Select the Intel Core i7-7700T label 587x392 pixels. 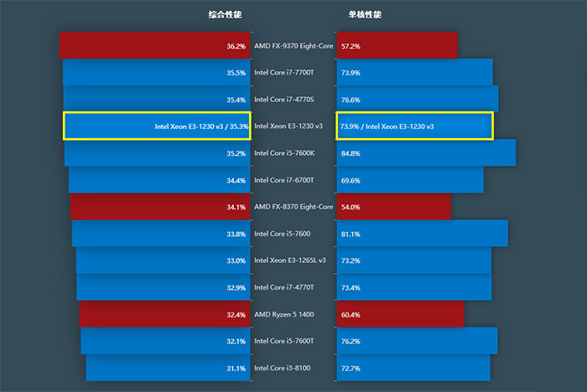point(283,73)
